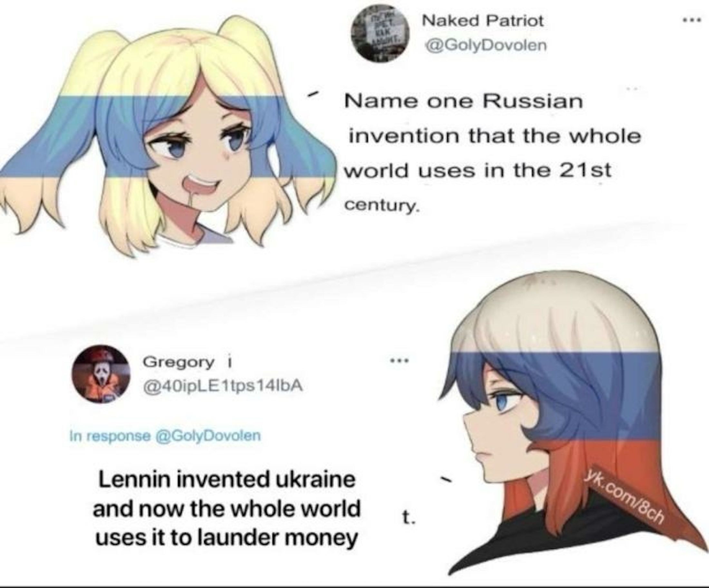709x588 pixels.
Task: Click the @GolyDovolen handle below Naked Patriot
Action: [x=485, y=45]
